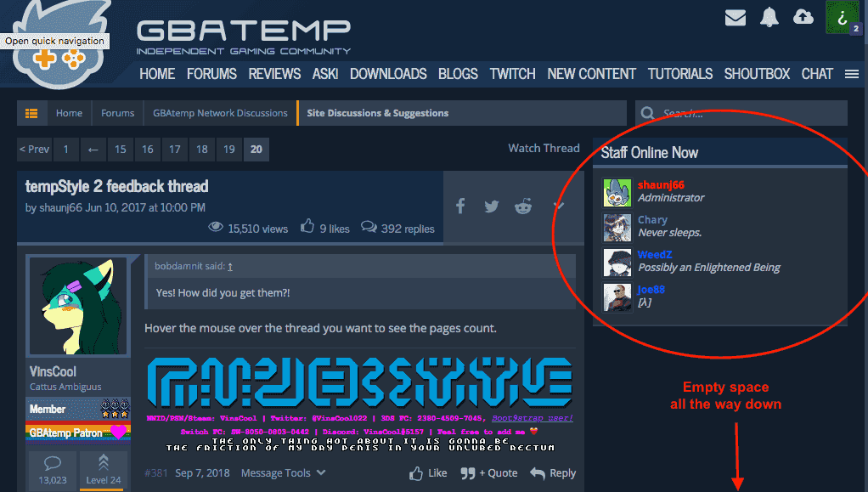This screenshot has height=492, width=868.
Task: Open the inbox envelope icon
Action: [736, 18]
